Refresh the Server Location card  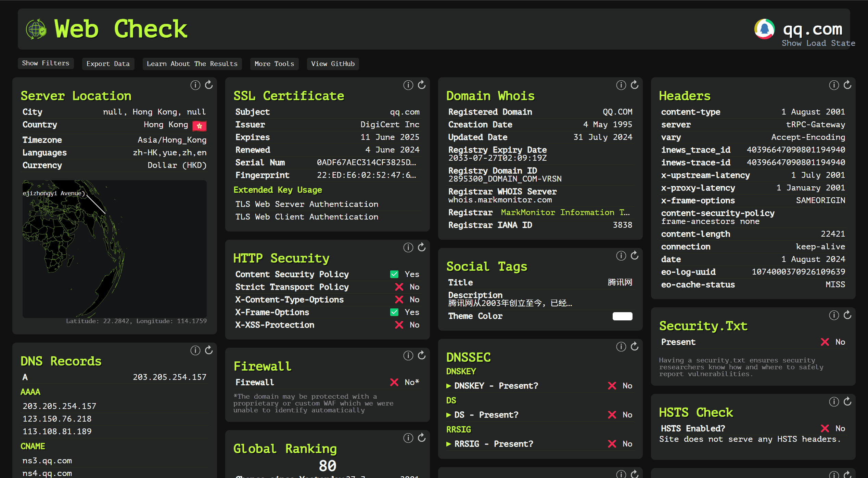click(x=209, y=85)
